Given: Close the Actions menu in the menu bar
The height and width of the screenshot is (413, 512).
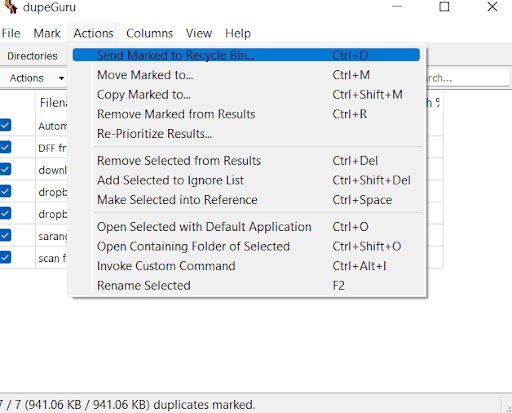Looking at the screenshot, I should click(93, 33).
